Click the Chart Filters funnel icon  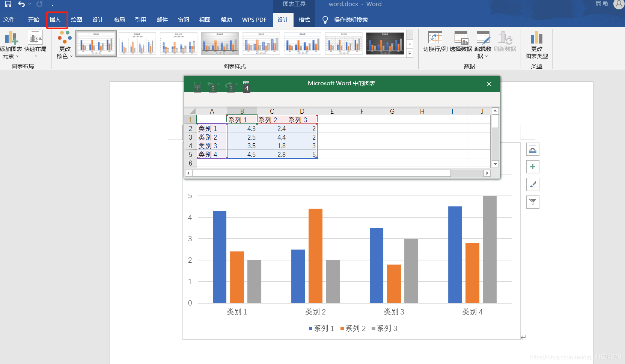[x=533, y=202]
